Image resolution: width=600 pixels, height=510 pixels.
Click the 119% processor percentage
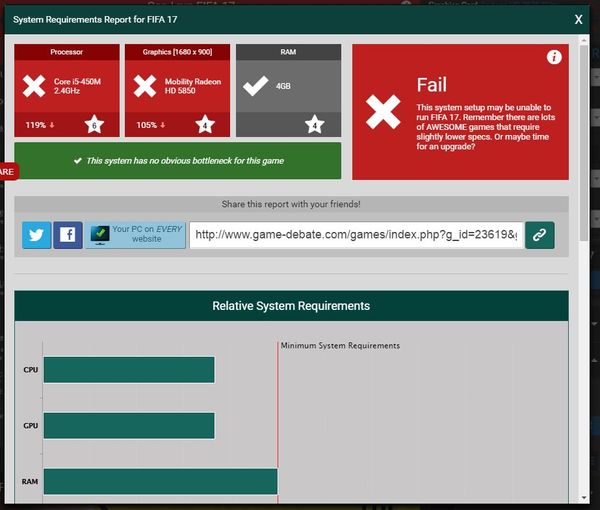tap(36, 125)
